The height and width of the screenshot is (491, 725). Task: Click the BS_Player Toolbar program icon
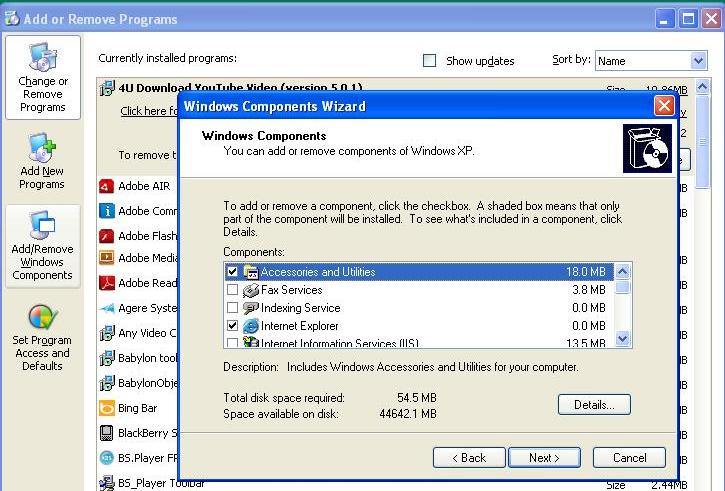[x=107, y=483]
